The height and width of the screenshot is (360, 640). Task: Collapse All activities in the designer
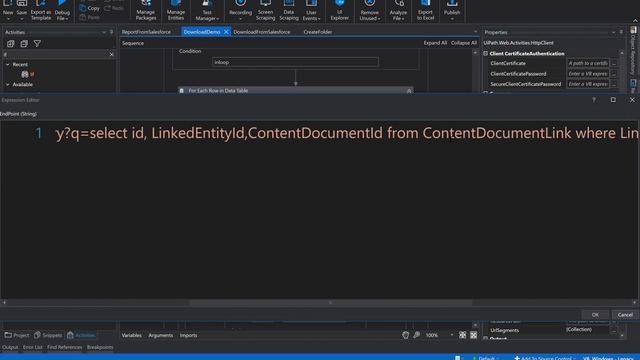[464, 43]
